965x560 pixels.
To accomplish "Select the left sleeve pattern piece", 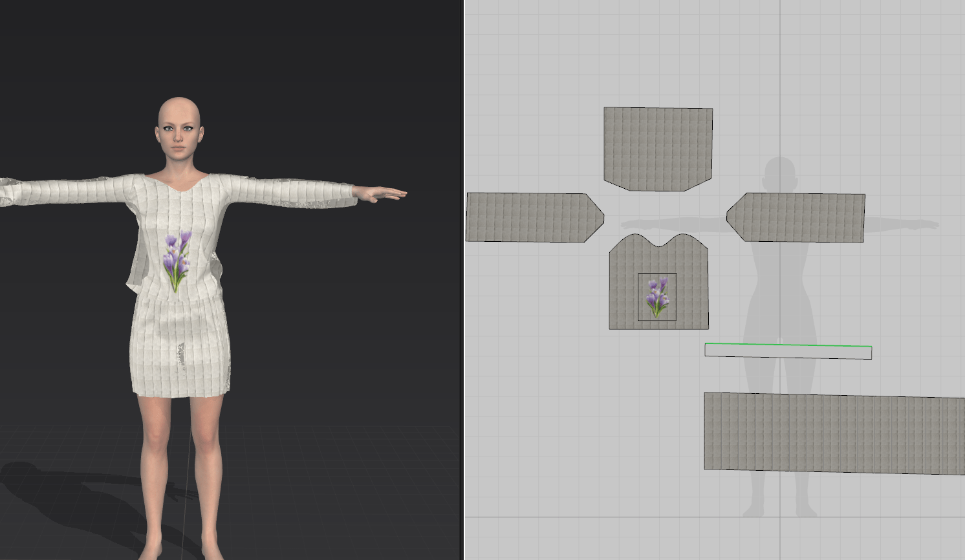I will click(530, 217).
